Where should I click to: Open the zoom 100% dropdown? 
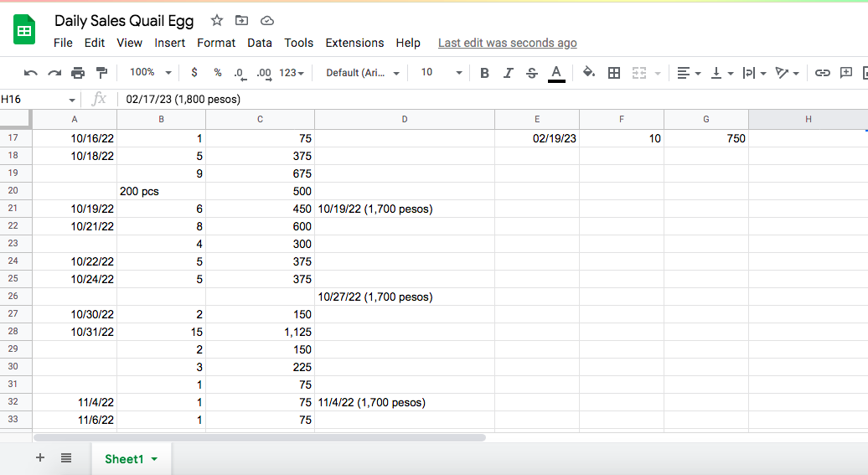coord(151,73)
